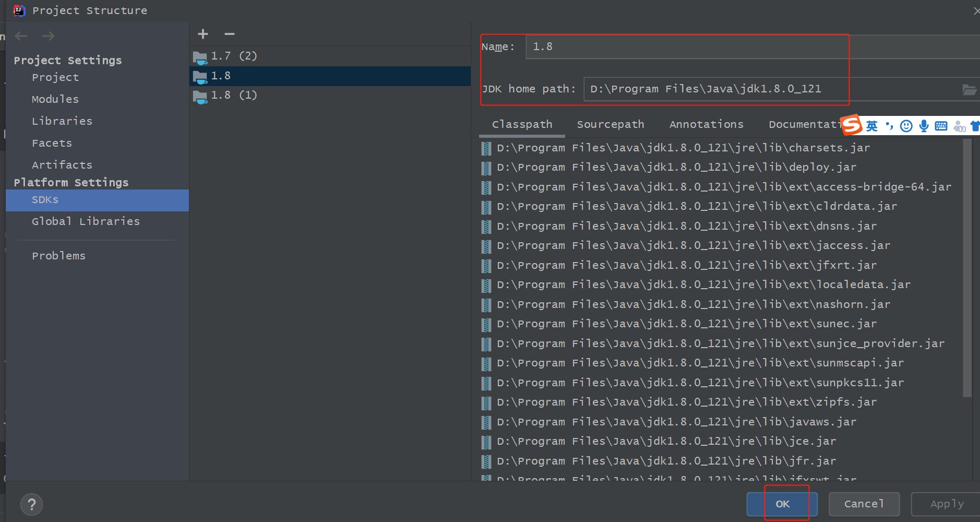The width and height of the screenshot is (980, 522).
Task: Select Global Libraries in Platform Settings
Action: [x=86, y=221]
